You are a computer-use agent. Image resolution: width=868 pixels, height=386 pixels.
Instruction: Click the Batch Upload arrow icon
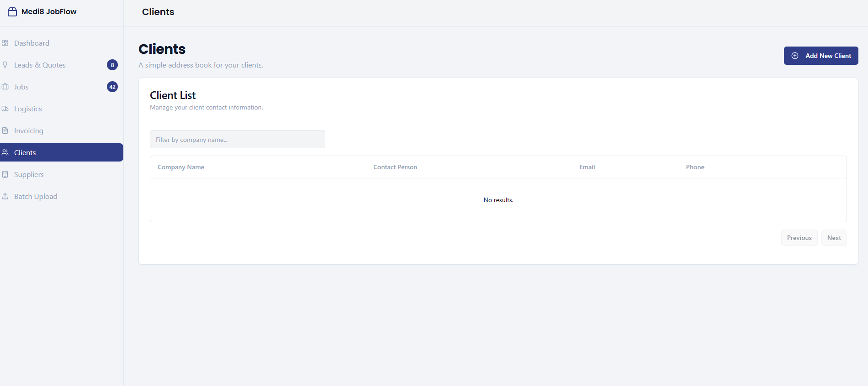[x=5, y=196]
